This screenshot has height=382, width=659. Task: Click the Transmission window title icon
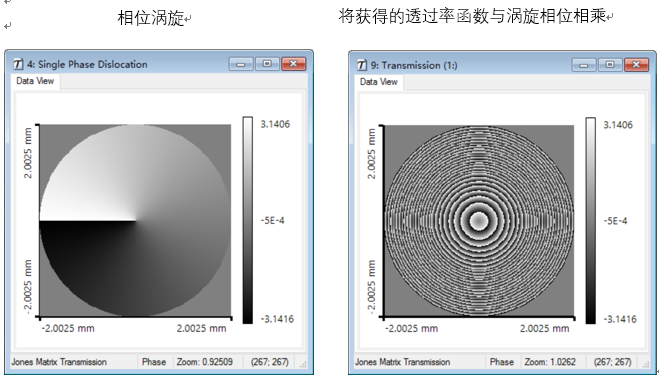pos(362,65)
